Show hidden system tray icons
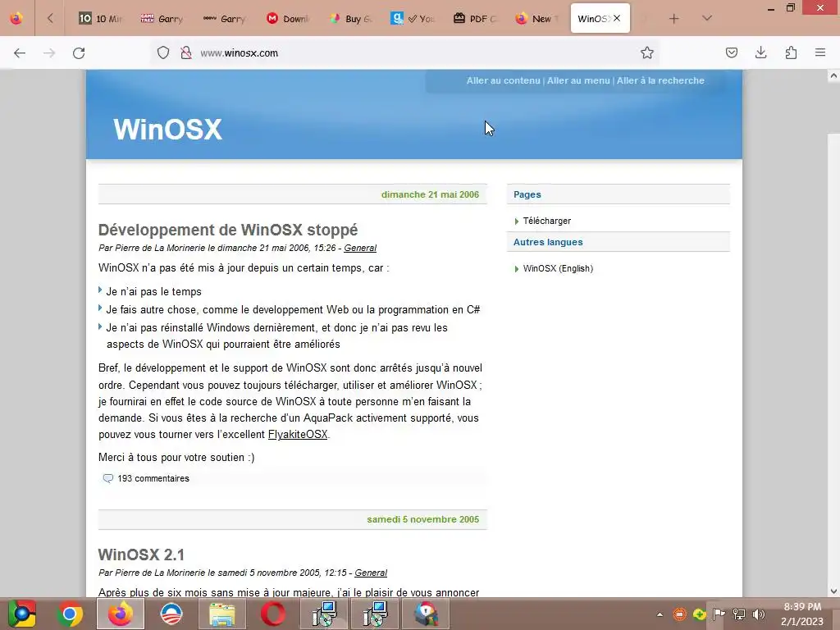 pos(660,614)
